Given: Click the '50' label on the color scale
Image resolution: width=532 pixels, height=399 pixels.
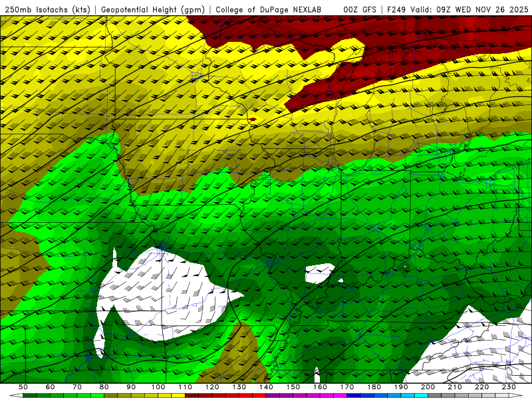Looking at the screenshot, I should coord(23,387).
